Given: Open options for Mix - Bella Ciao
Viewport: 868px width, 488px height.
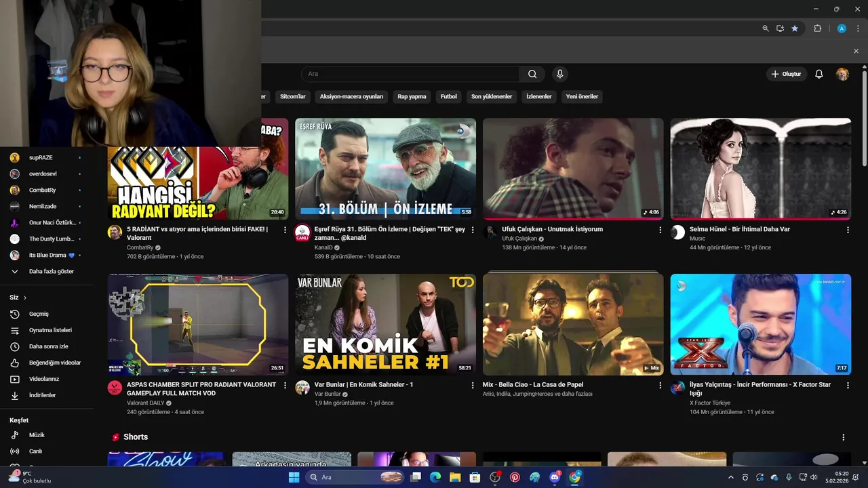Looking at the screenshot, I should (x=660, y=385).
